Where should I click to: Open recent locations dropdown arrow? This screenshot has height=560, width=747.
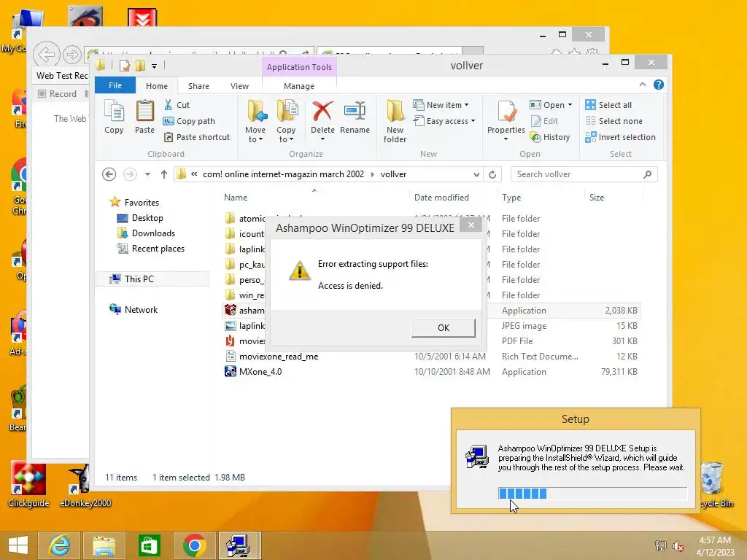click(x=147, y=174)
